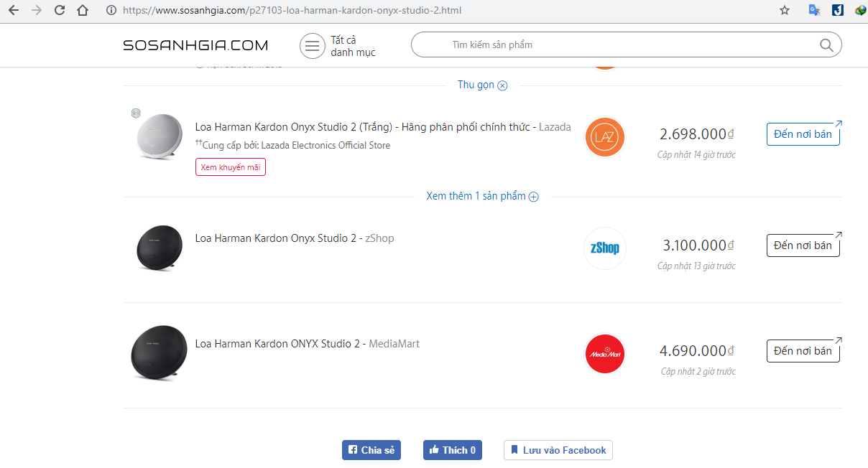Click the MediaMart store logo

click(604, 354)
